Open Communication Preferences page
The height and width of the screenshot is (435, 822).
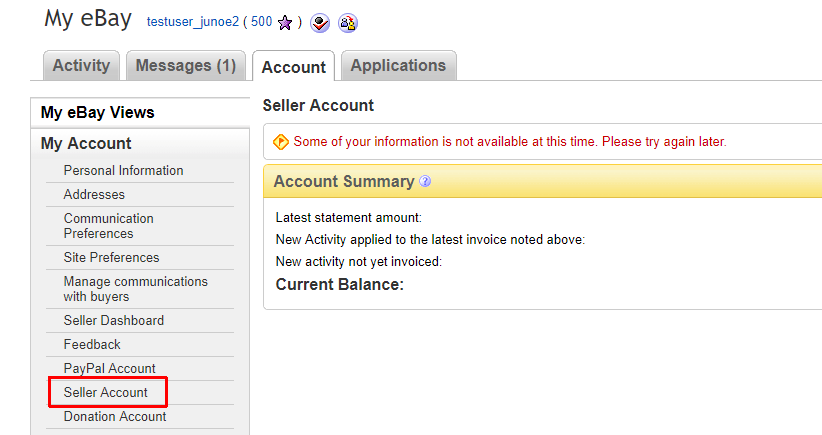pos(109,226)
